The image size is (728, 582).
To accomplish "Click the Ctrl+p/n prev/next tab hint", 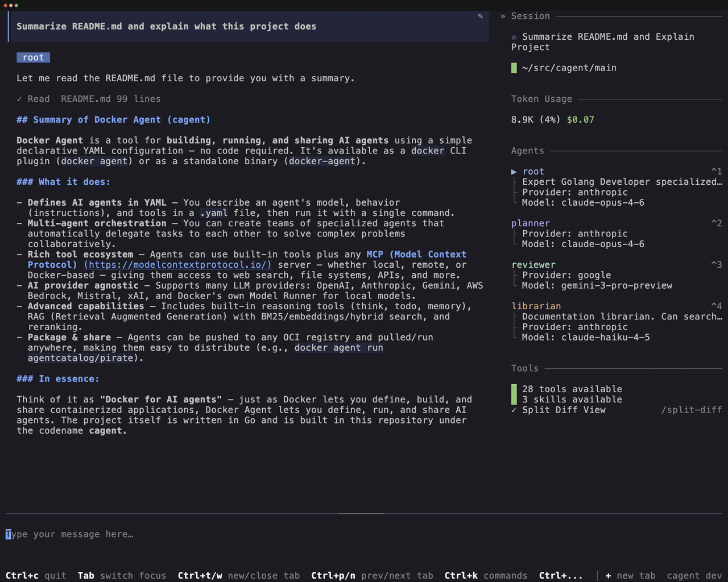I will 373,576.
